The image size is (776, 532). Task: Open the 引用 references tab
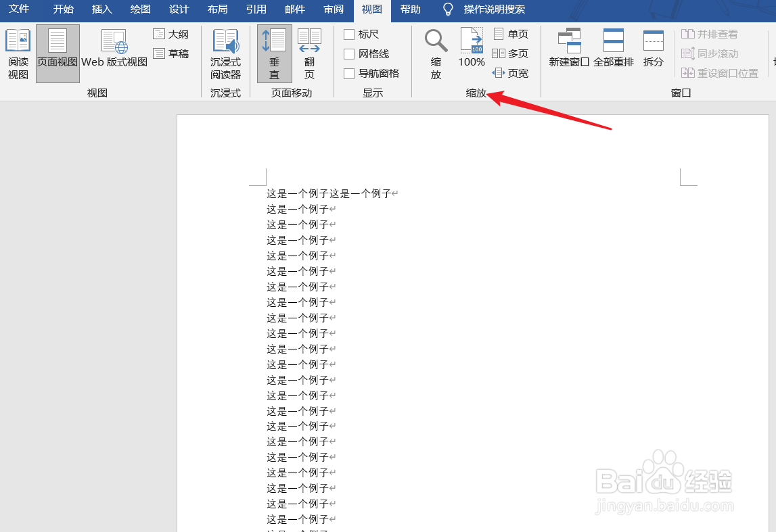coord(256,9)
